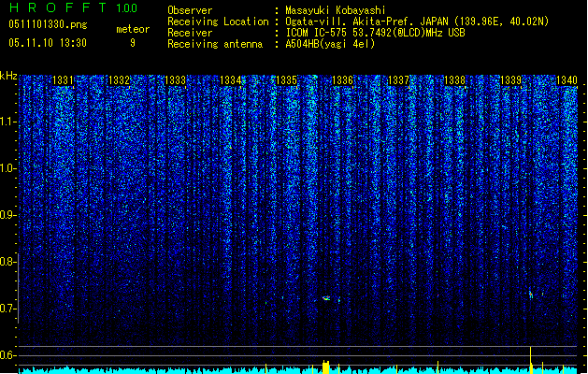Click the kHz axis unit label
This screenshot has width=588, height=374.
pyautogui.click(x=8, y=76)
